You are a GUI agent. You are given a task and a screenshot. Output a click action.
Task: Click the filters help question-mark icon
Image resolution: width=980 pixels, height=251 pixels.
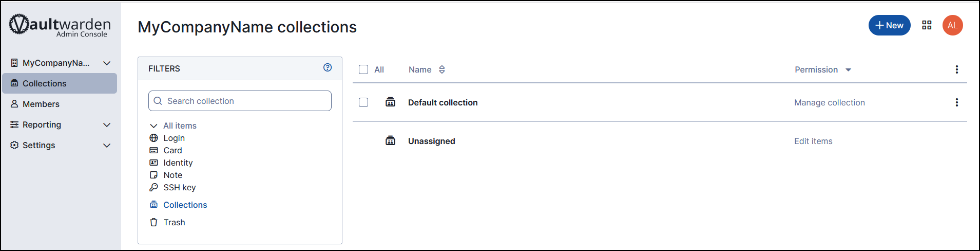(x=328, y=67)
